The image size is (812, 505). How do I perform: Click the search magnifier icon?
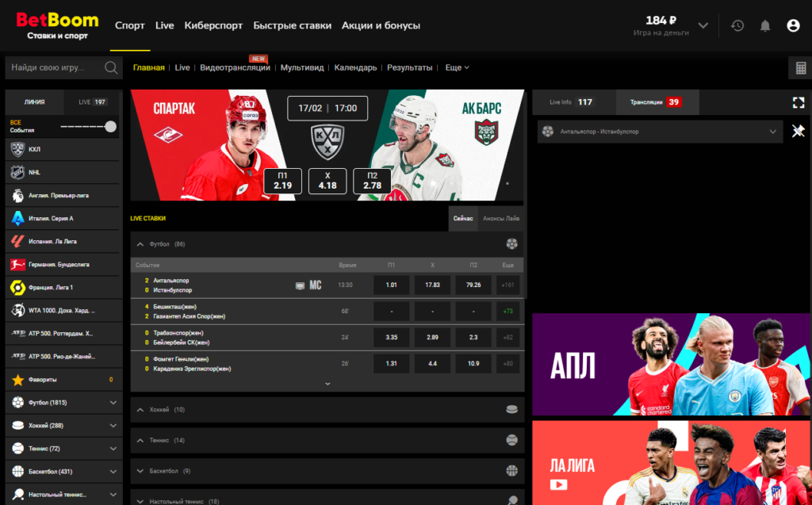click(x=111, y=67)
